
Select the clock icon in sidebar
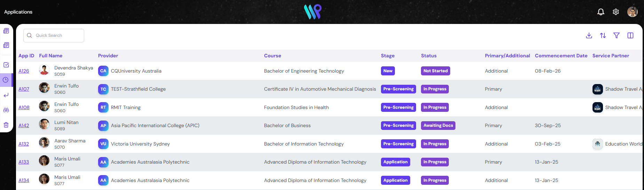(x=6, y=80)
